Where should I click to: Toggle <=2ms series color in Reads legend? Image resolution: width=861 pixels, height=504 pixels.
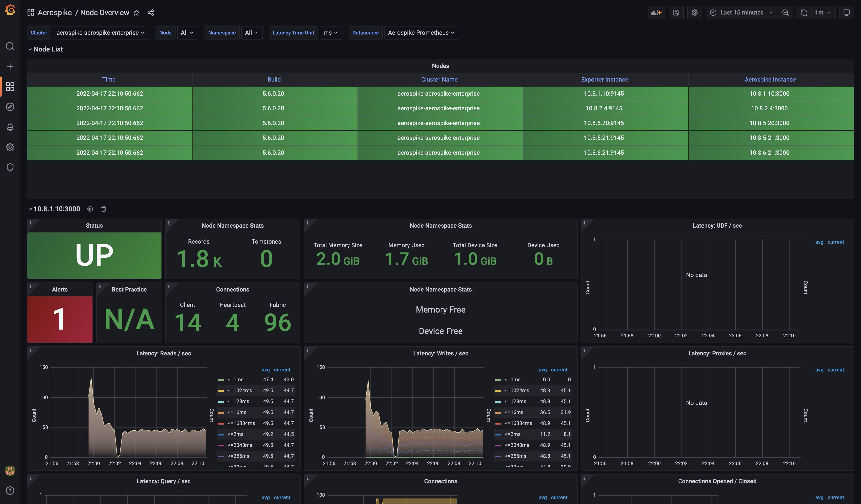pyautogui.click(x=221, y=434)
